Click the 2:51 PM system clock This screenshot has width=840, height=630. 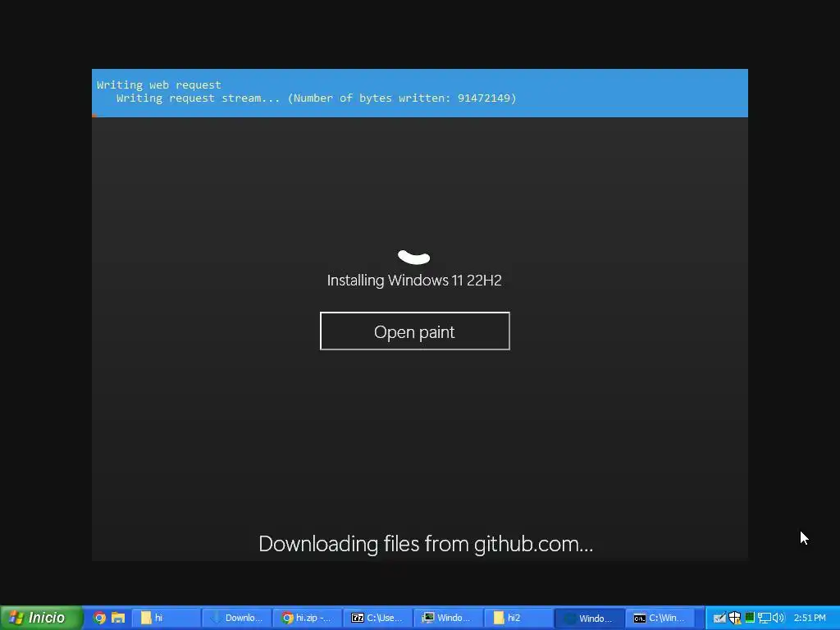click(810, 618)
